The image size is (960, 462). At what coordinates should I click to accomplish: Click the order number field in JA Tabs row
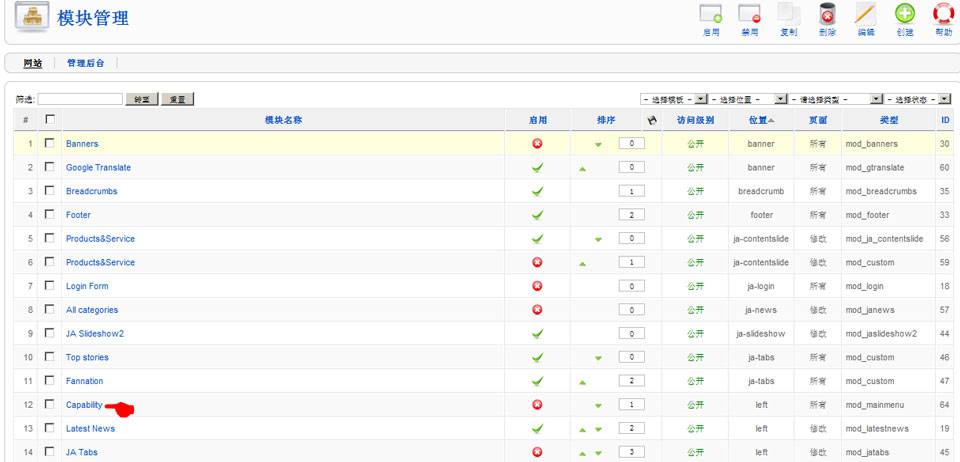[631, 452]
